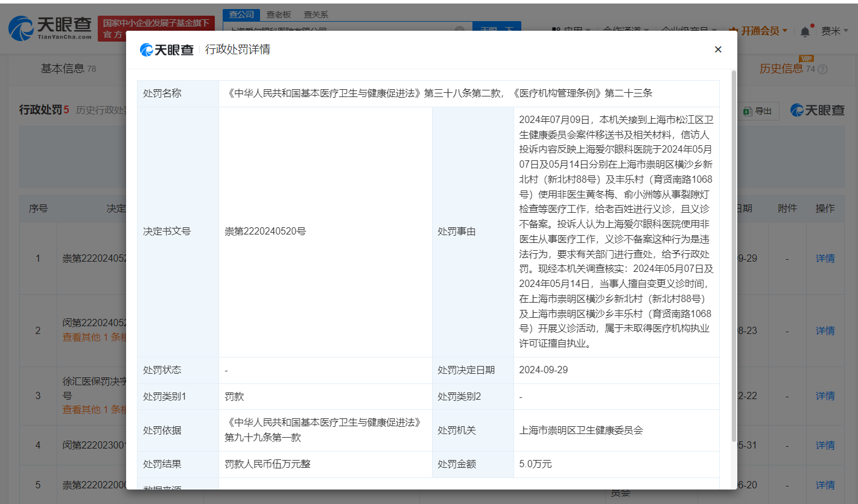858x504 pixels.
Task: Select the document number 崇第2220240520号
Action: [x=265, y=232]
